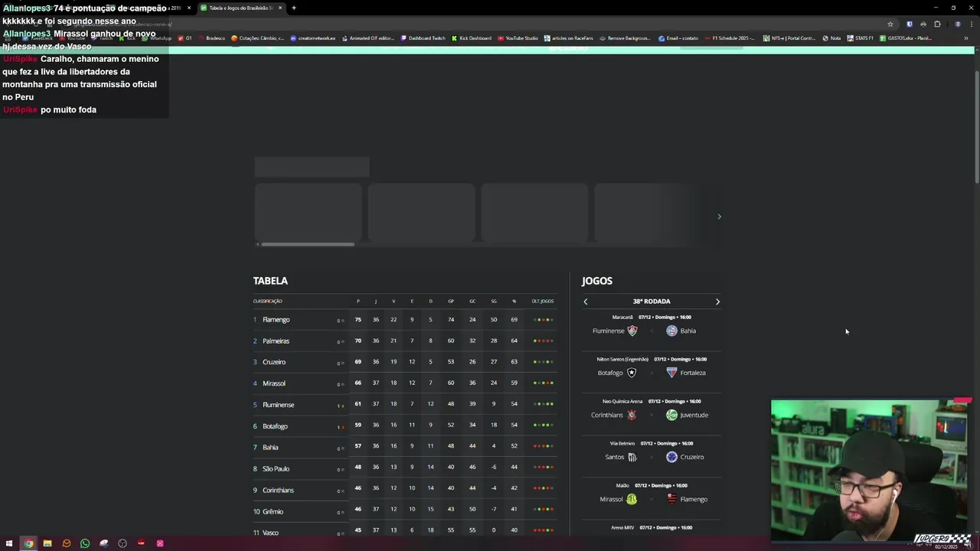Click the Botafogo crest in the fixtures list

pyautogui.click(x=632, y=373)
